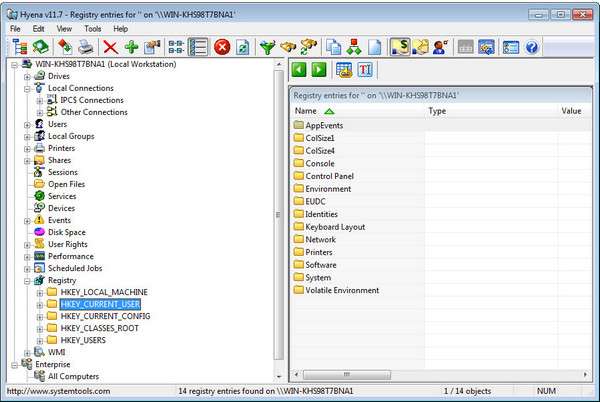600x402 pixels.
Task: Click the green plus add icon
Action: (131, 47)
